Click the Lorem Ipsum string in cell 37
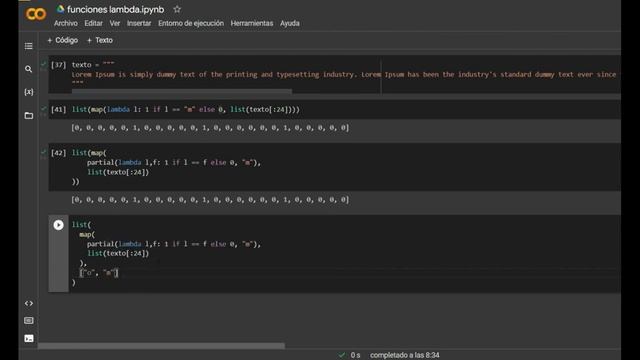The width and height of the screenshot is (640, 360). tap(345, 74)
